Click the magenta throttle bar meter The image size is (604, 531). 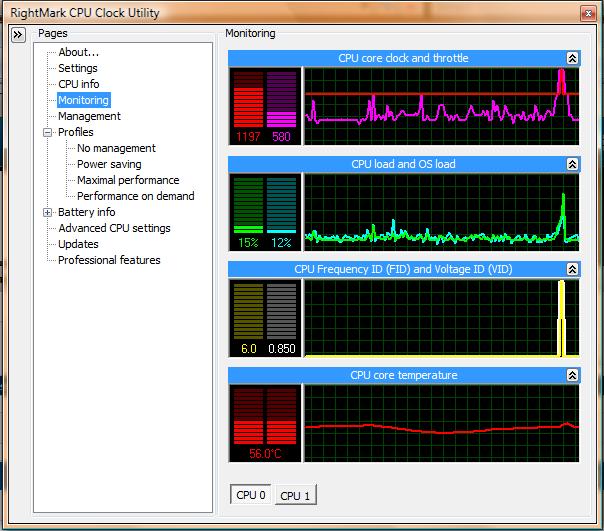[x=282, y=99]
